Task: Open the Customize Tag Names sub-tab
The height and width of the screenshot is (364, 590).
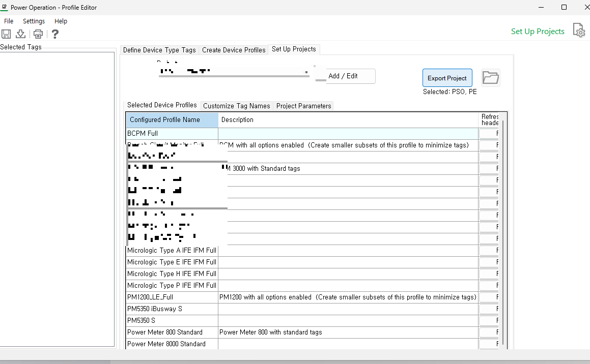Action: point(237,106)
